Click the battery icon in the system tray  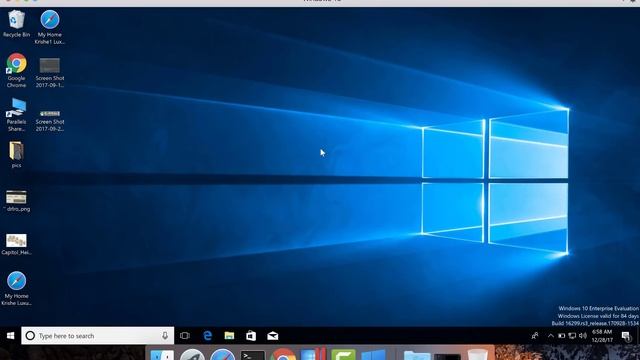[562, 336]
